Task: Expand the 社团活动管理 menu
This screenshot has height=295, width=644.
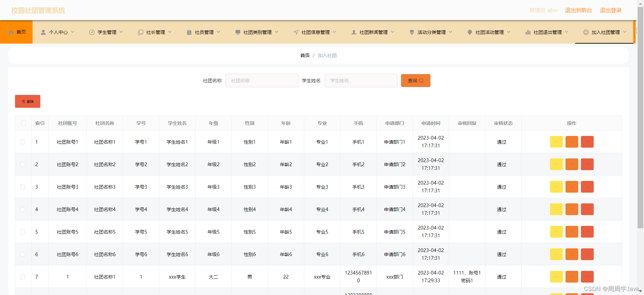Action: pos(489,32)
